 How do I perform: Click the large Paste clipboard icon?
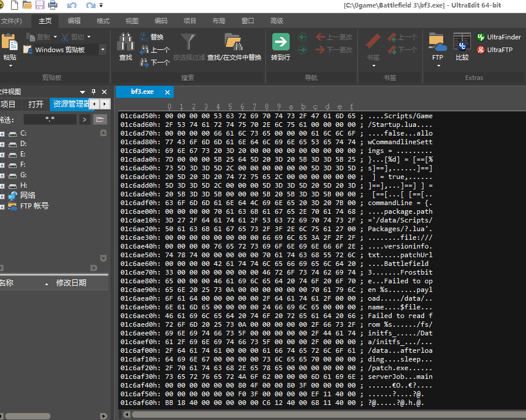pyautogui.click(x=9, y=43)
